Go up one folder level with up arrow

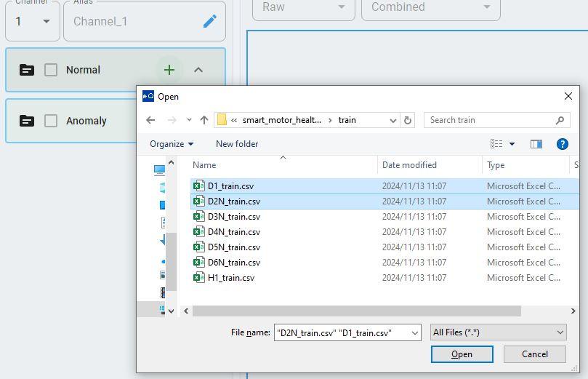(x=204, y=120)
